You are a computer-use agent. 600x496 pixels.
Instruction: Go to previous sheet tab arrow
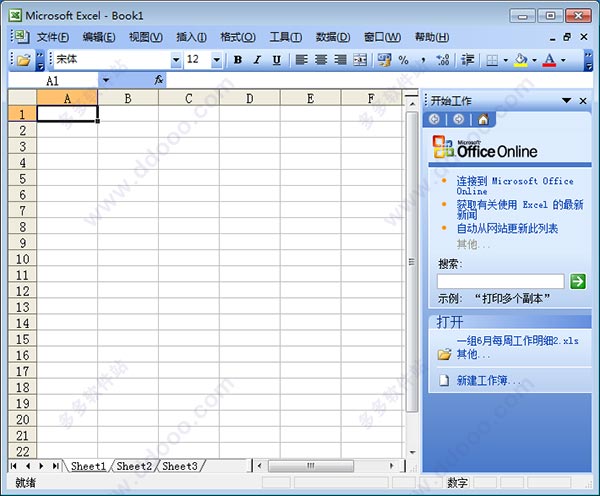[28, 466]
